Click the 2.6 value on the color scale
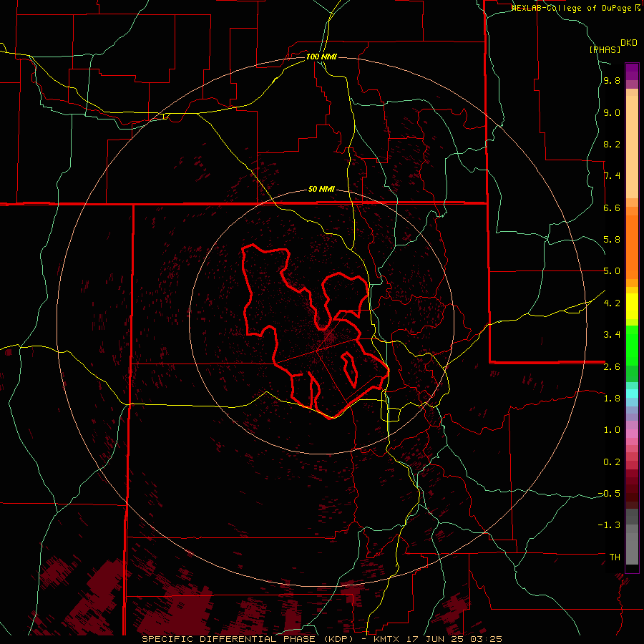 [612, 367]
